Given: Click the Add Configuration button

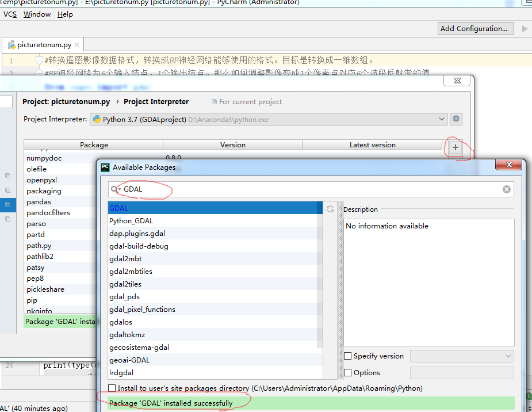Looking at the screenshot, I should [475, 28].
